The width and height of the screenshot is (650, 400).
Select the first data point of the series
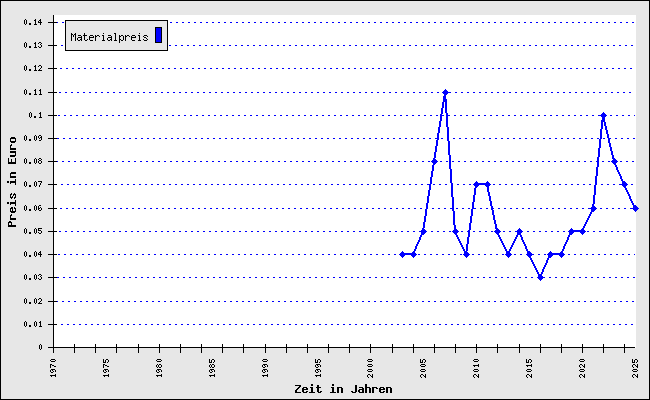pyautogui.click(x=402, y=254)
